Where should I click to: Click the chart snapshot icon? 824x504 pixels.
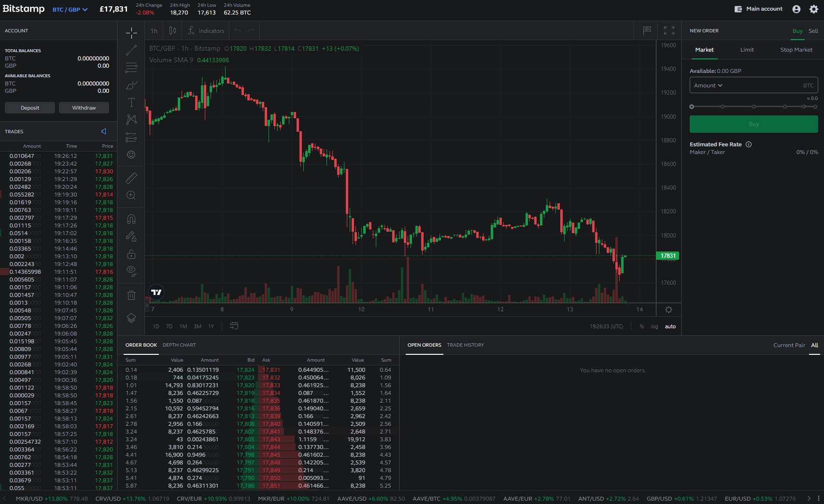pyautogui.click(x=647, y=30)
